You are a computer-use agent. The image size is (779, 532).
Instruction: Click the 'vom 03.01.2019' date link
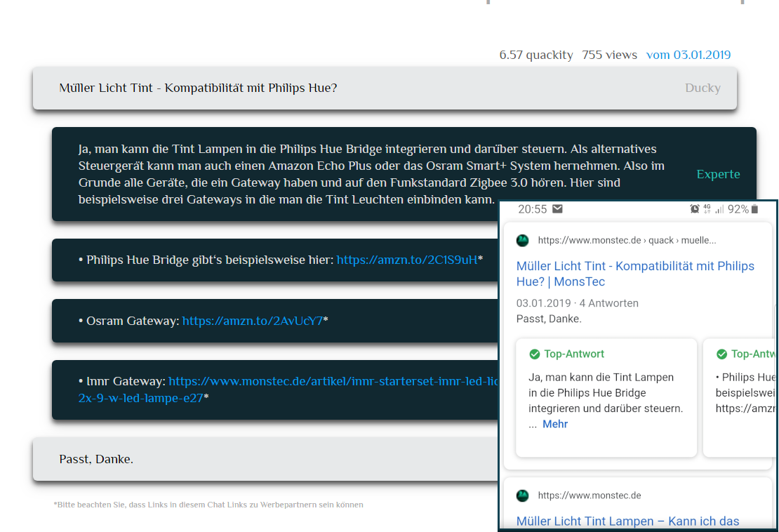[688, 55]
